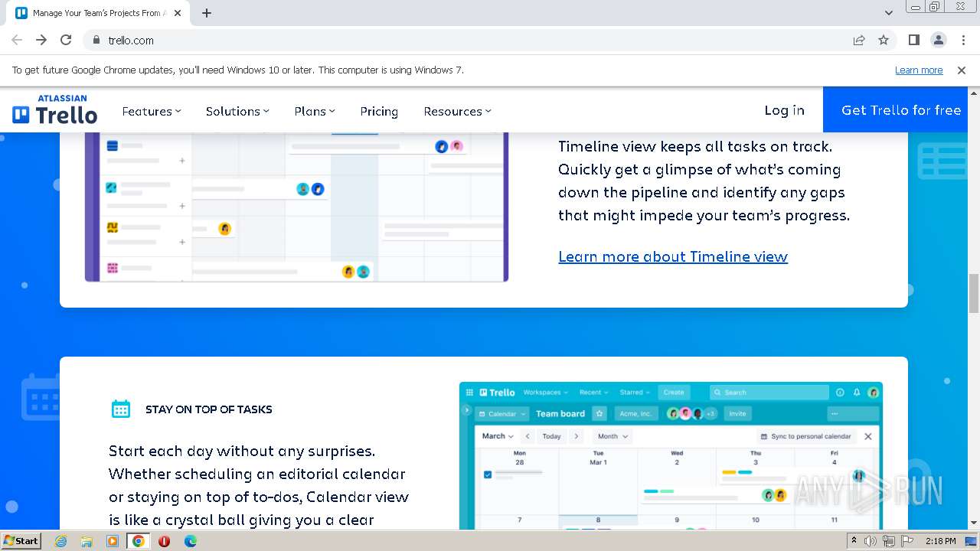Open a new browser tab
This screenshot has width=980, height=551.
coord(207,13)
